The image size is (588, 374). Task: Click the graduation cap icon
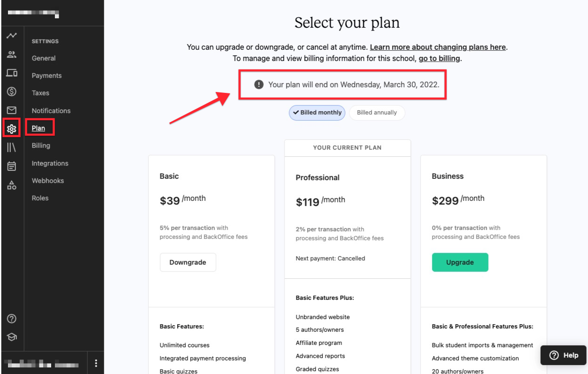tap(12, 337)
